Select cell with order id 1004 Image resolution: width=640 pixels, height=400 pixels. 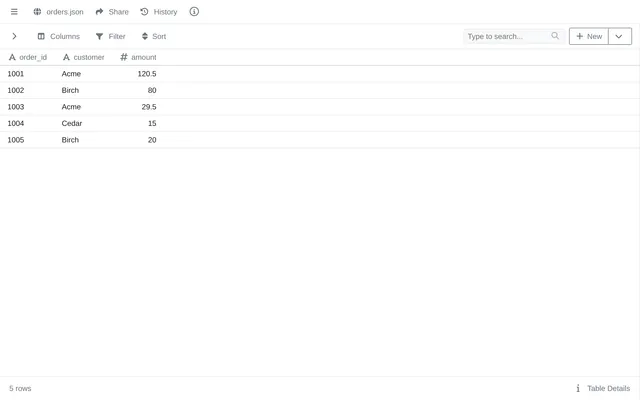[x=16, y=123]
